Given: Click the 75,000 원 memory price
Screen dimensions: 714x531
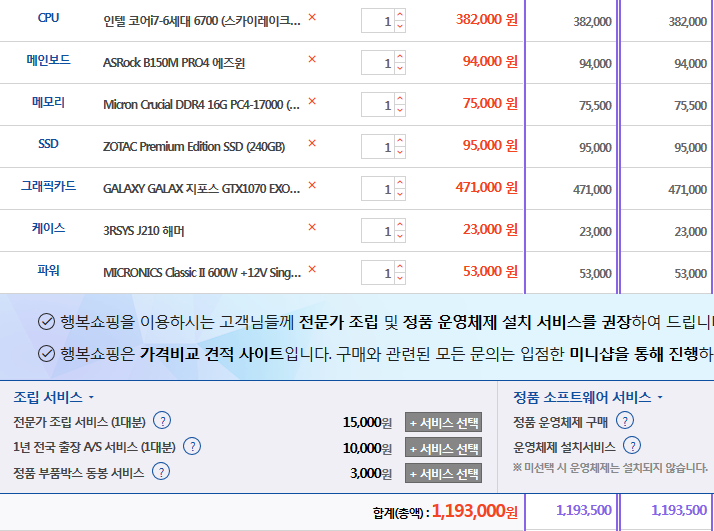Looking at the screenshot, I should (x=490, y=103).
